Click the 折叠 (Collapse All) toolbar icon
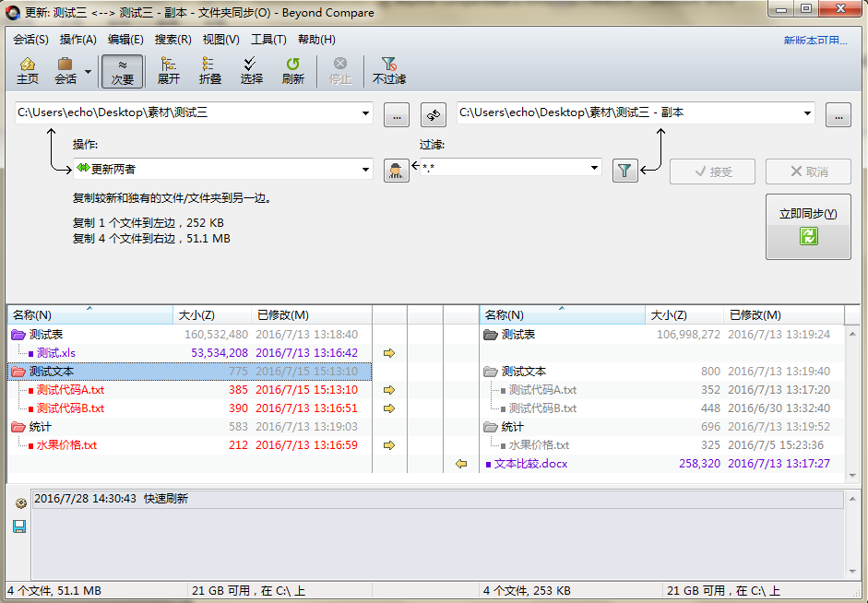 coord(208,70)
